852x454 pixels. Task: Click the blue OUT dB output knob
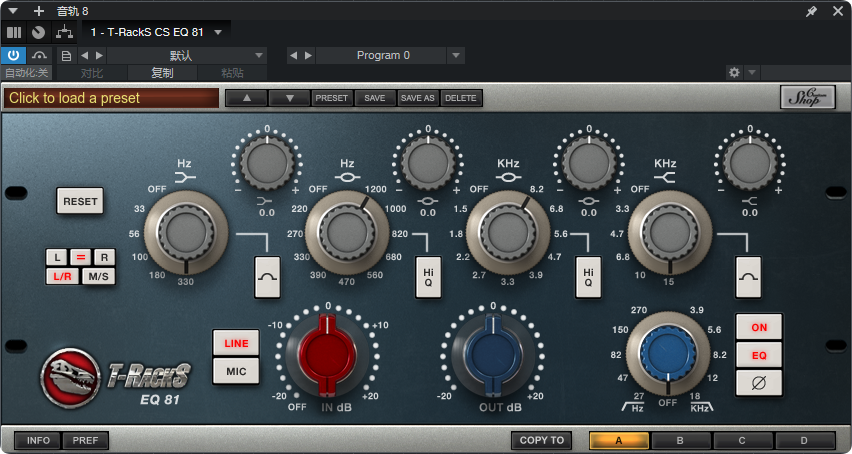click(x=493, y=356)
